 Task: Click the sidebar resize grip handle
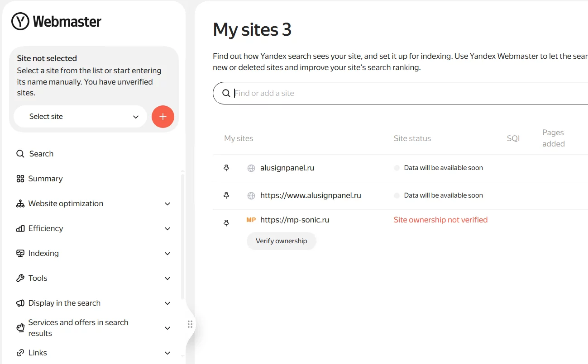click(x=190, y=324)
